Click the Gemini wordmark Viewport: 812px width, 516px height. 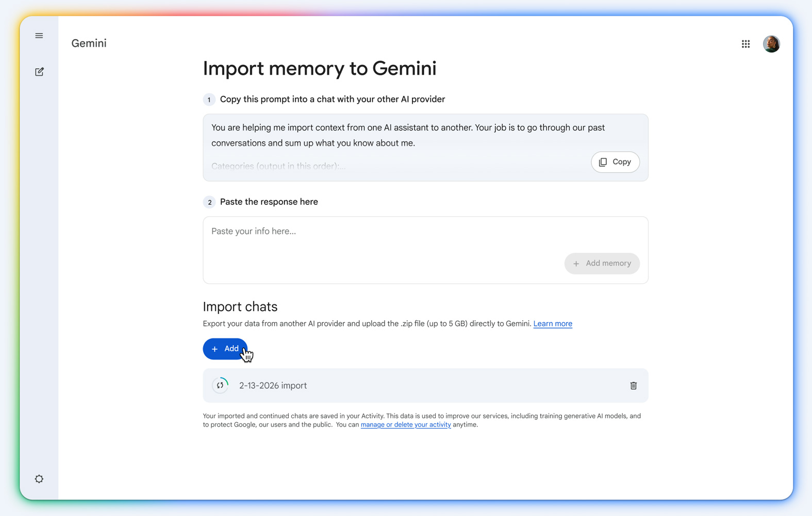coord(89,43)
